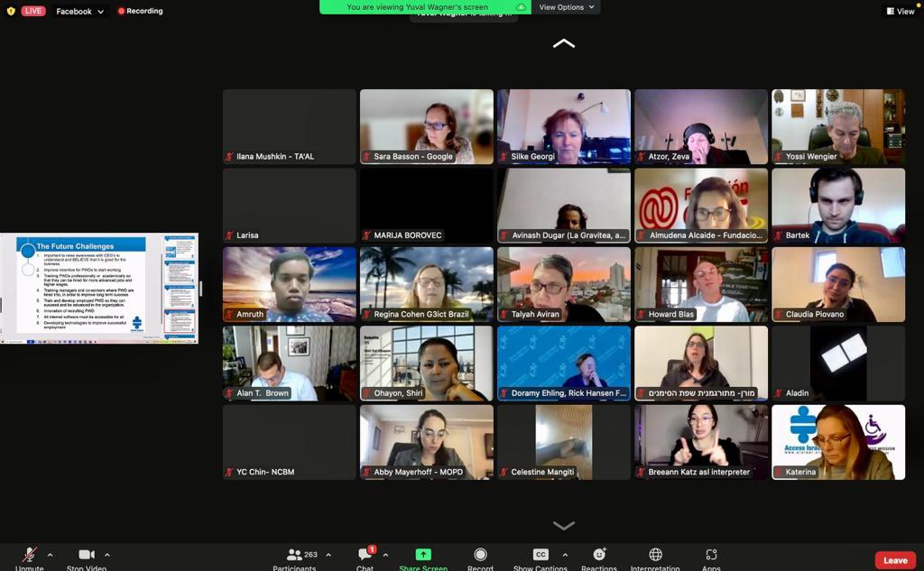Viewport: 924px width, 571px height.
Task: Select Katerina video tile
Action: point(838,443)
